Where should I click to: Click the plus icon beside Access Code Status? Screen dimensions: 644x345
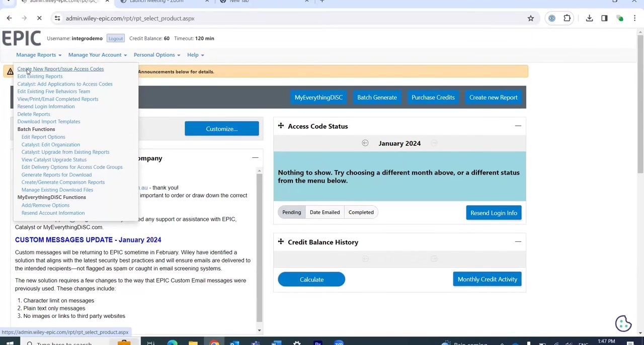[x=281, y=126]
